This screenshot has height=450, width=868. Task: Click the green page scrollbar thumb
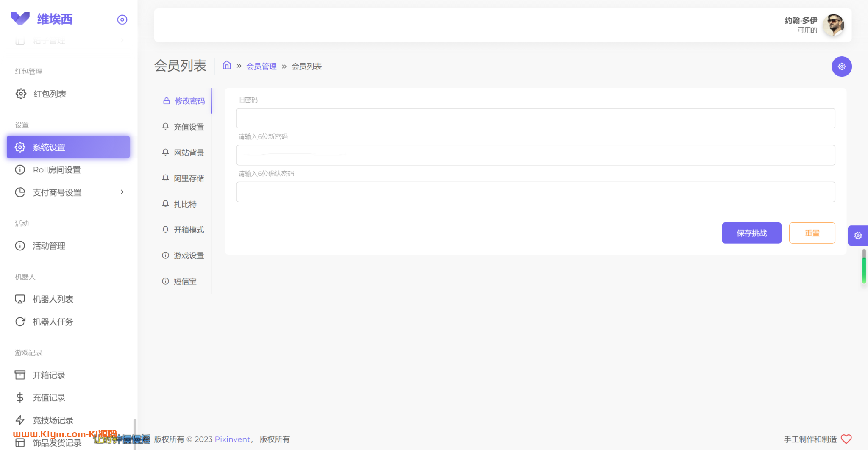pos(864,267)
